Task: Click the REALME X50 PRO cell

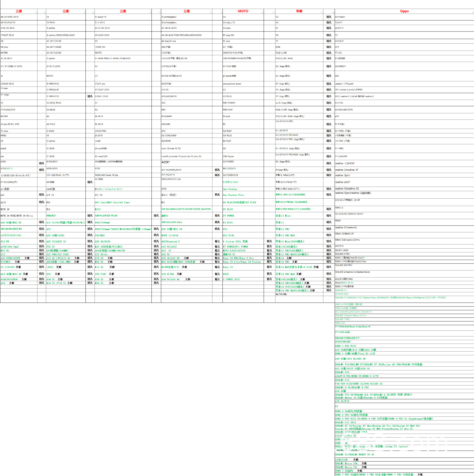Action: [x=404, y=267]
